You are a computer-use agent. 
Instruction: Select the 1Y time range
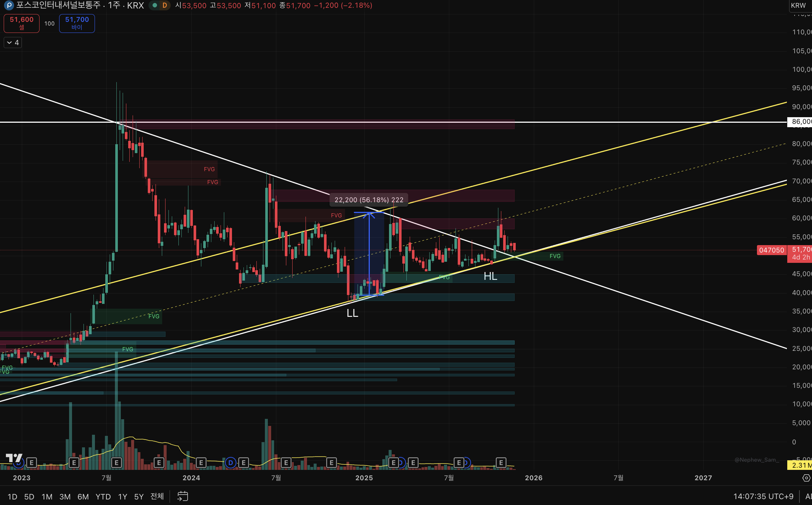(x=122, y=496)
